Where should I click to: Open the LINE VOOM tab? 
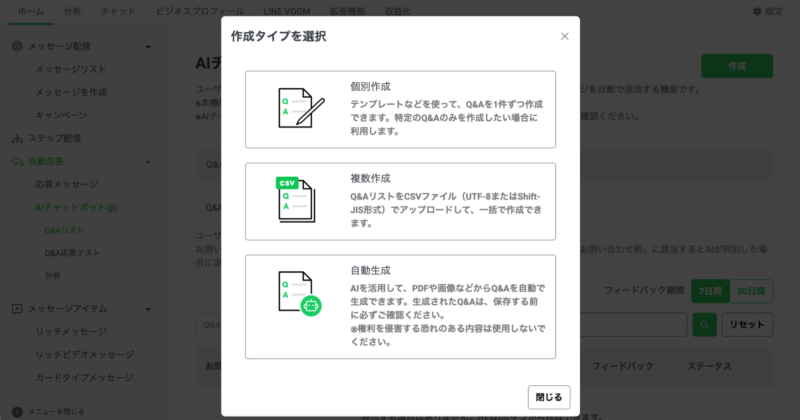[x=287, y=11]
